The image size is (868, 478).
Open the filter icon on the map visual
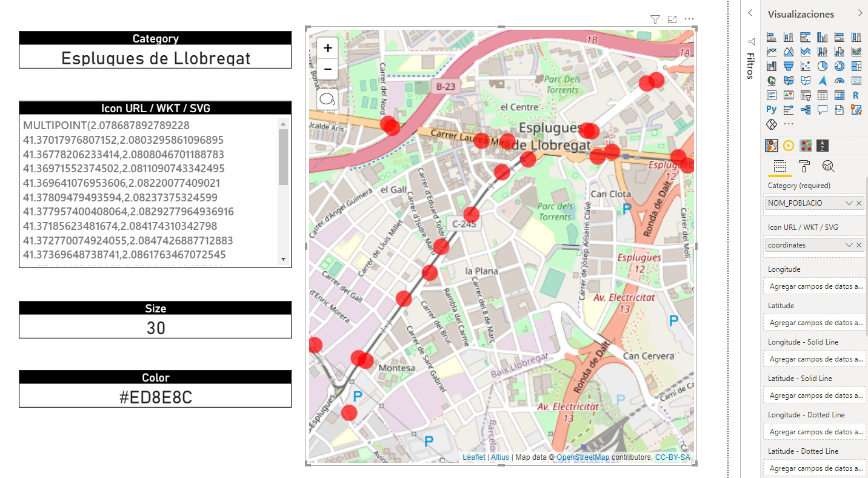click(x=655, y=19)
